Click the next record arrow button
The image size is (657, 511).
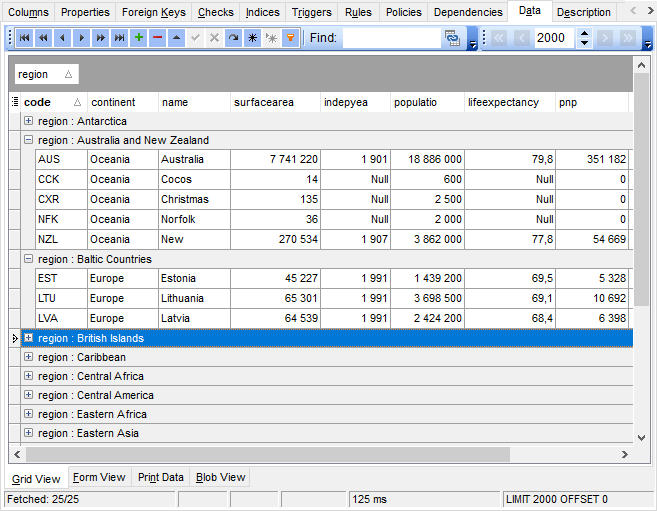[x=81, y=38]
